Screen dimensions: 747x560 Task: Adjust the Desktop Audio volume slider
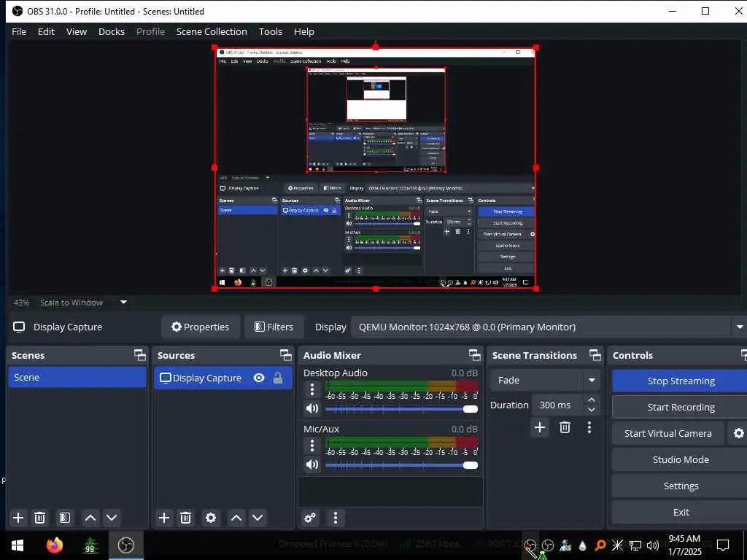402,409
